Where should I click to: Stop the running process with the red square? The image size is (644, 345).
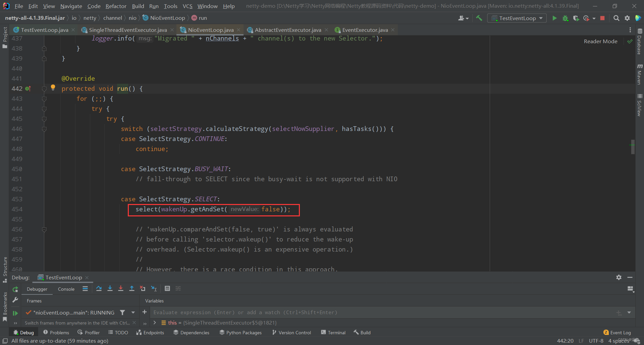click(x=602, y=18)
